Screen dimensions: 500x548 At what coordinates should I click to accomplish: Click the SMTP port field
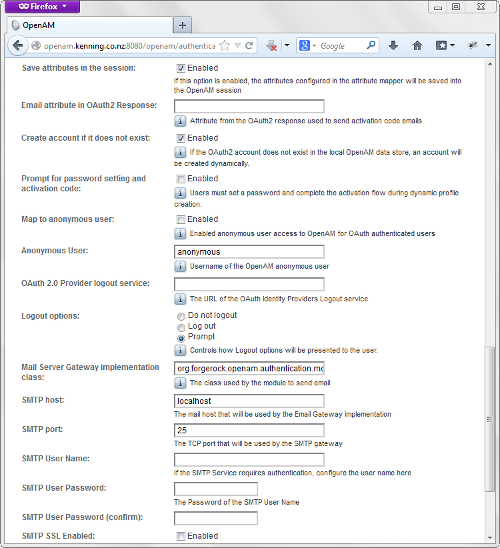(x=249, y=430)
